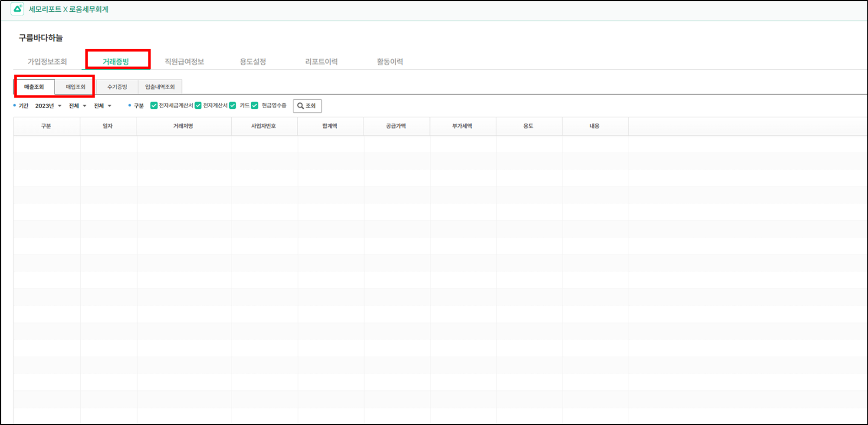Switch to the 가입정보조회 tab

tap(47, 62)
